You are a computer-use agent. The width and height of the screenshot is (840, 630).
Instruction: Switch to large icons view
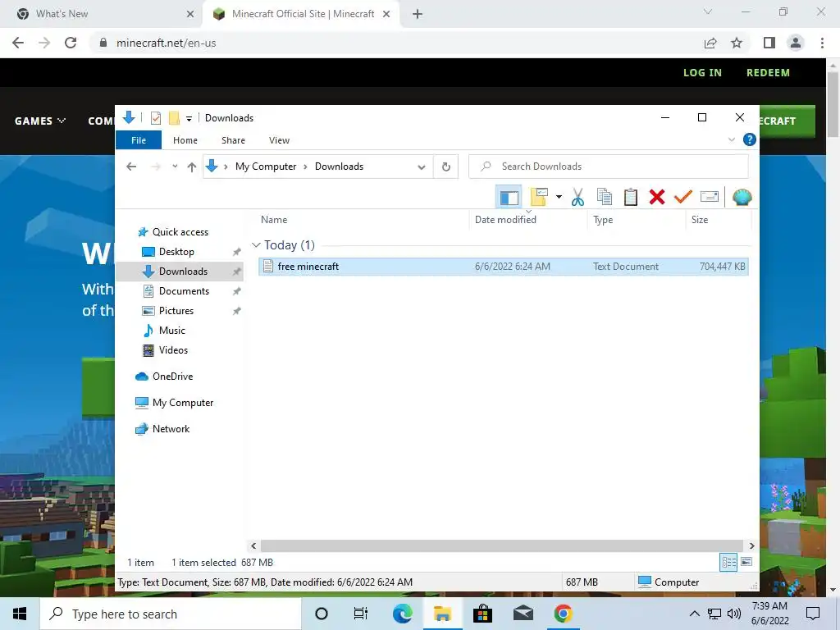(746, 563)
